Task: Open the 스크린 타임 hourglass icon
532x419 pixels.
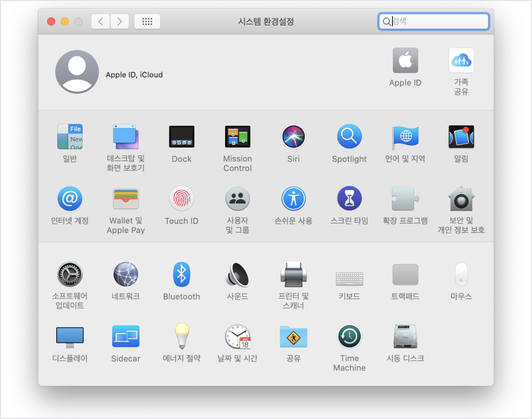Action: click(349, 199)
